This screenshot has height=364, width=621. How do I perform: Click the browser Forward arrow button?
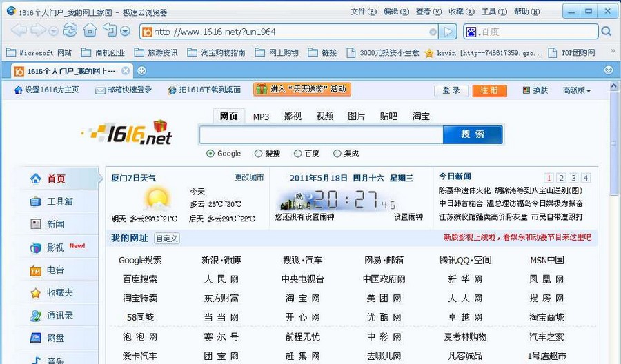[38, 30]
